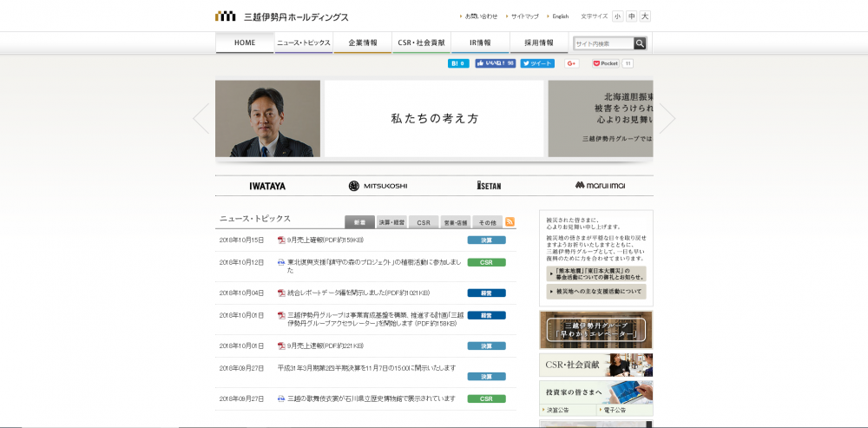
Task: Open 平成31年3月期第2四半期決算 announcement
Action: click(366, 368)
